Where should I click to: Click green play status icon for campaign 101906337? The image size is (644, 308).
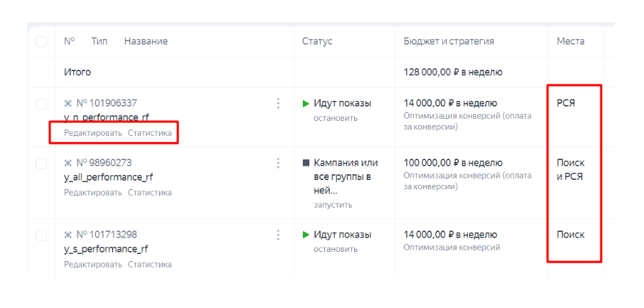(x=306, y=104)
